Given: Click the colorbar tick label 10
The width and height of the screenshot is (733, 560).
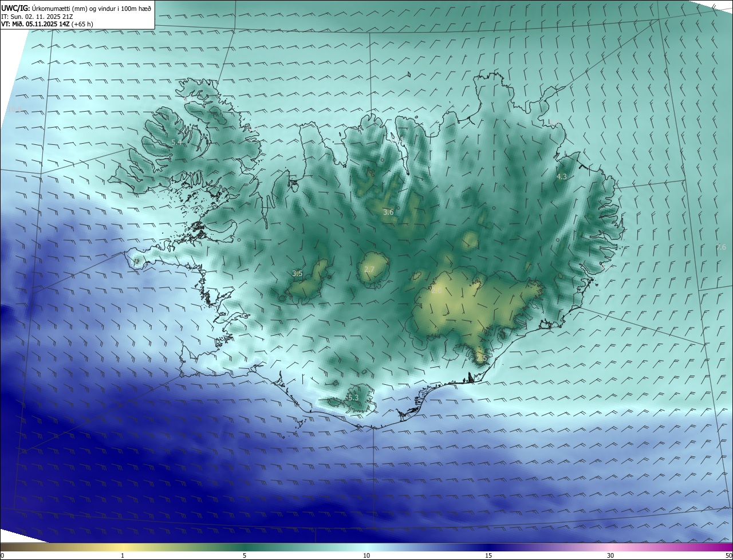Looking at the screenshot, I should coord(366,555).
